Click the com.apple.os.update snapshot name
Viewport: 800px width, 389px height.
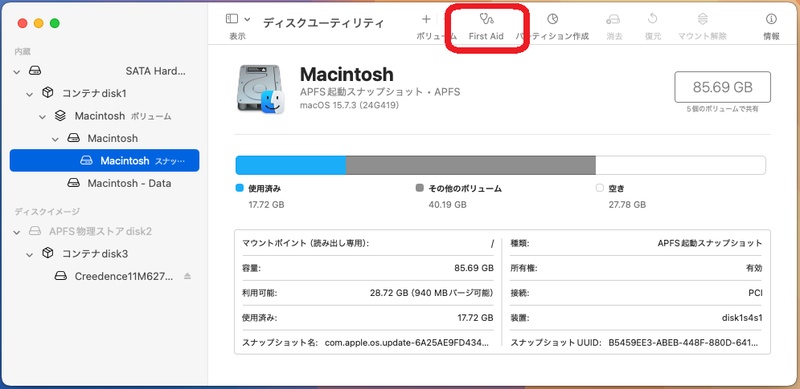coord(407,343)
